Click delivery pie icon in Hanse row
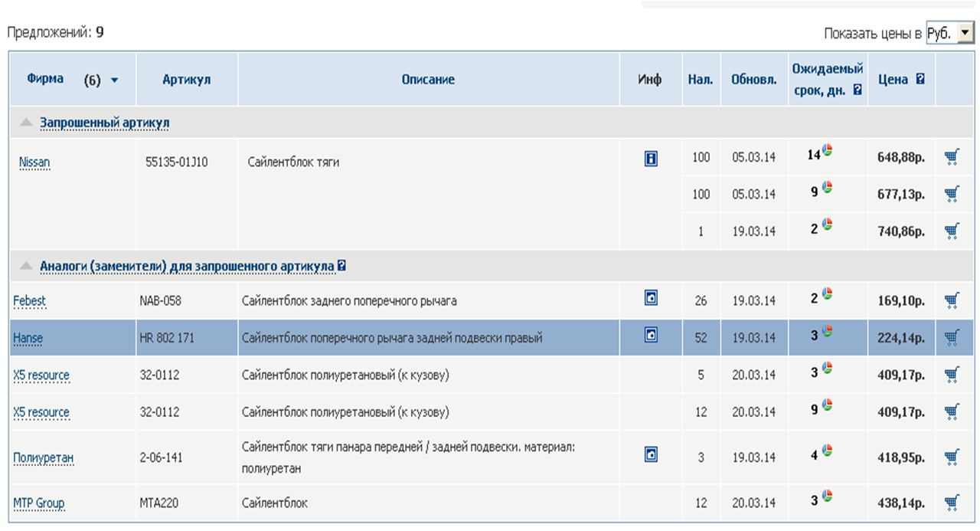The image size is (980, 531). click(828, 331)
